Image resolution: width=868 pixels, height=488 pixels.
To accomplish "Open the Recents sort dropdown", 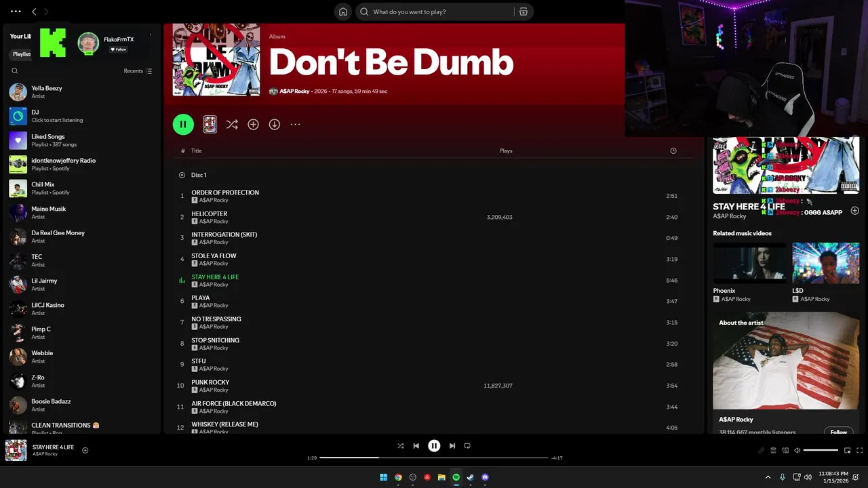I will 138,70.
